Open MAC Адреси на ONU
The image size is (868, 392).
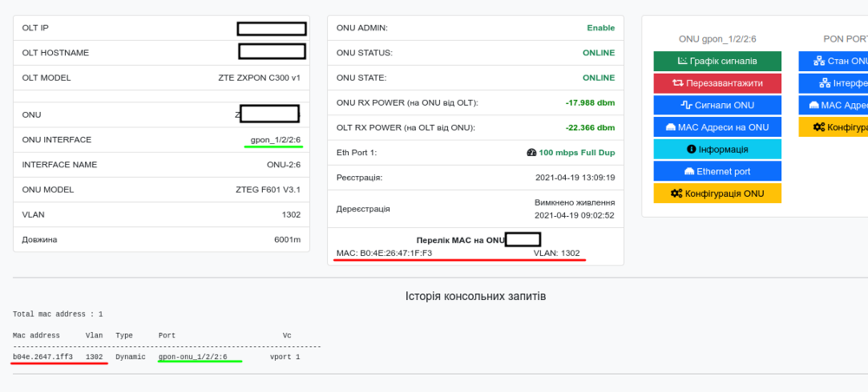(717, 127)
